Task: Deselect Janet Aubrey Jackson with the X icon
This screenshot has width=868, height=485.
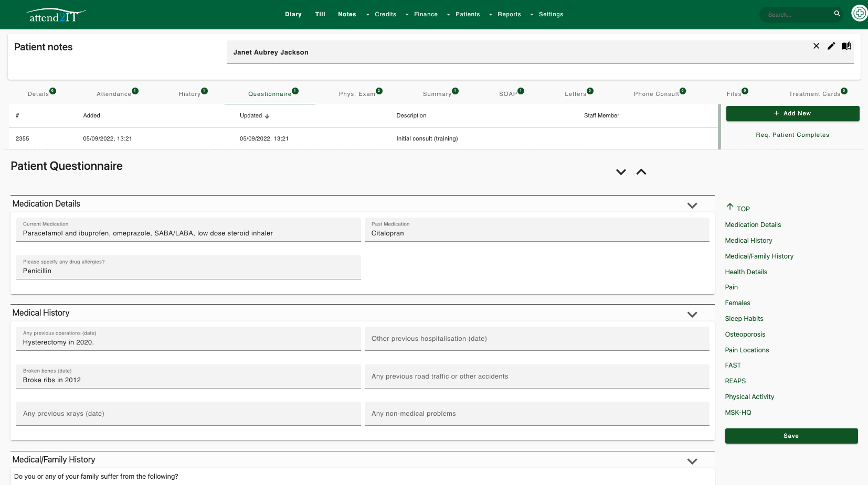Action: point(816,46)
